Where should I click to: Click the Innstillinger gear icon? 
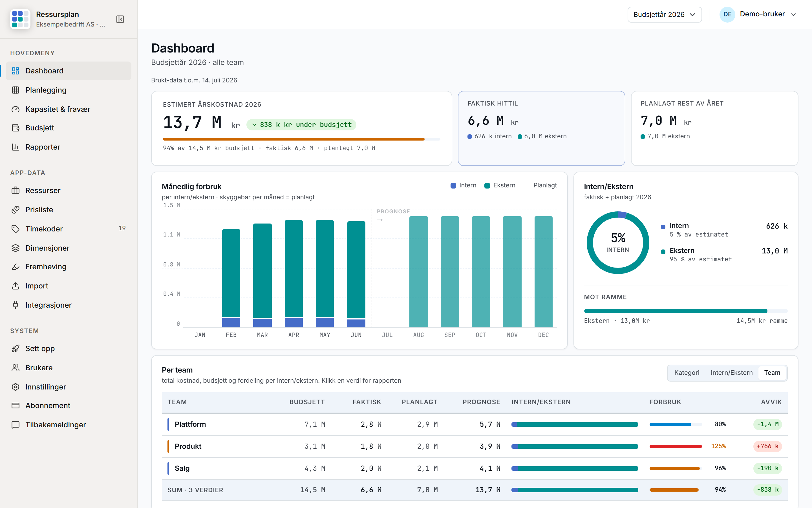tap(16, 387)
